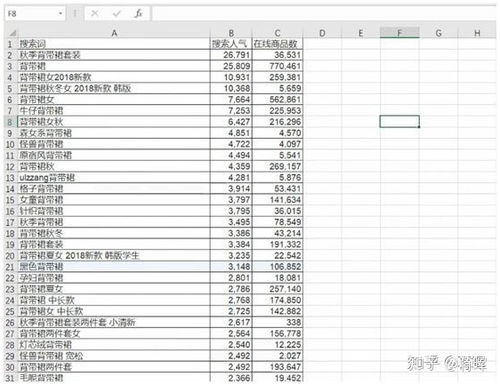The height and width of the screenshot is (385, 500).
Task: Click cell 秋季背带裙套装 in row 2
Action: click(114, 55)
